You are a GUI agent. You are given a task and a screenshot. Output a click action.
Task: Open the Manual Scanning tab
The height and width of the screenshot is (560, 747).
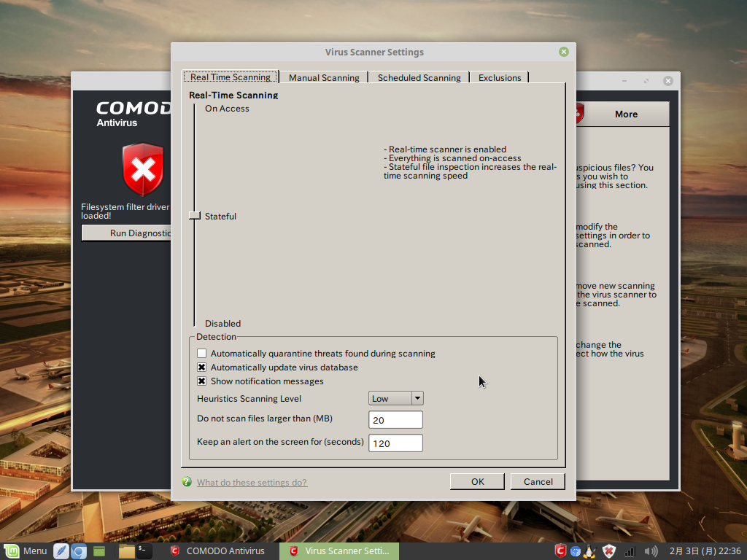pos(323,77)
